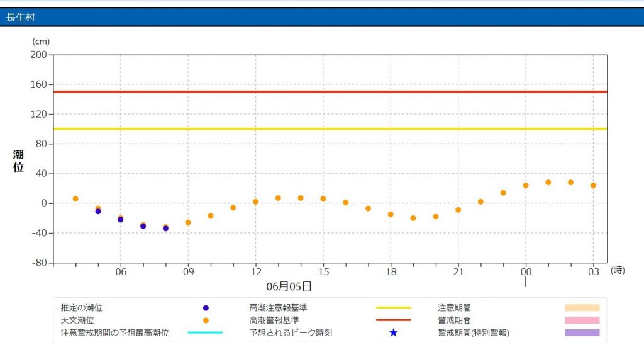Click the red line sample for 高潮警報基準 in legend
This screenshot has height=357, width=644.
(x=394, y=320)
